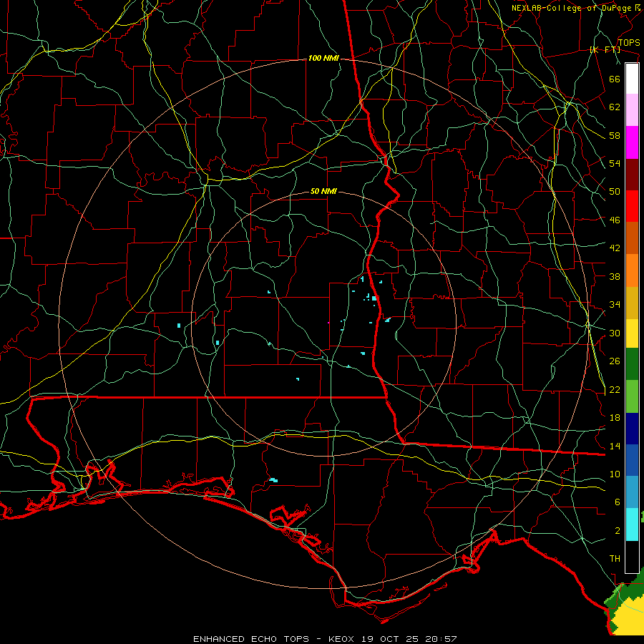The image size is (644, 644).
Task: Click the tiny magenta echo pixel near center
Action: tap(328, 323)
